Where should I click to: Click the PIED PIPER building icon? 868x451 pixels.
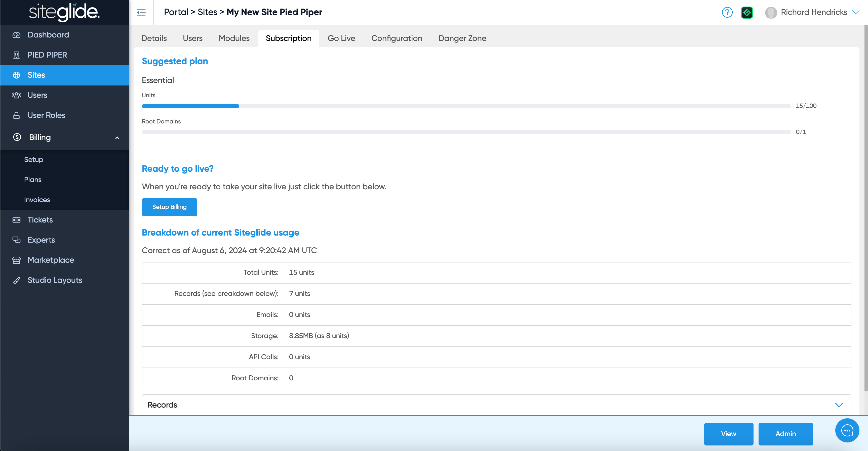point(17,55)
